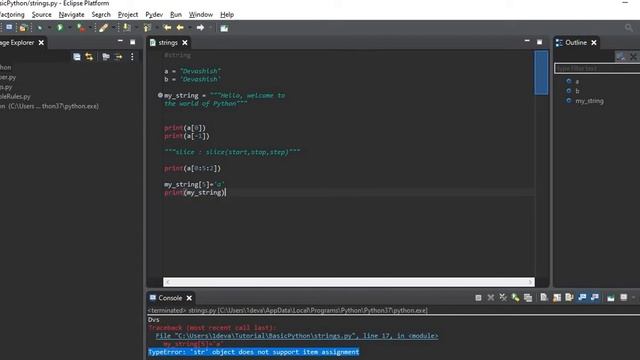Select my_string in the Outline
The width and height of the screenshot is (640, 360).
click(589, 101)
